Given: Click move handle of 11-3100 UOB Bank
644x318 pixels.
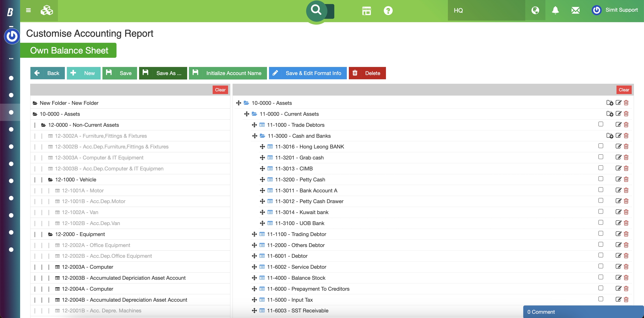Looking at the screenshot, I should point(262,223).
